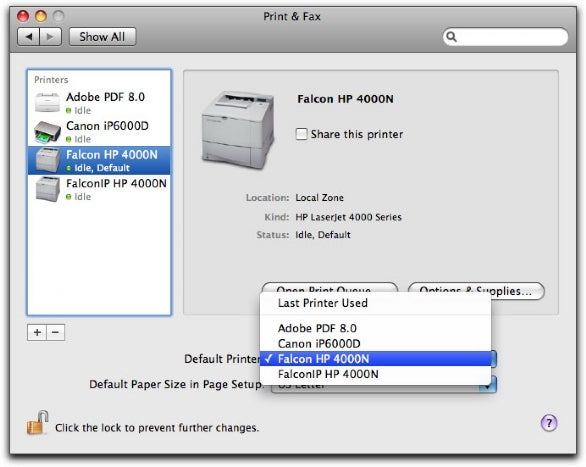Click the Show All button
Image resolution: width=586 pixels, height=467 pixels.
point(102,37)
